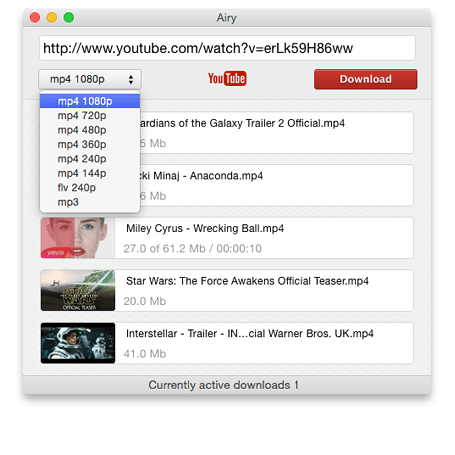Click the 41.0 Mb size text
The image size is (455, 455).
click(145, 354)
